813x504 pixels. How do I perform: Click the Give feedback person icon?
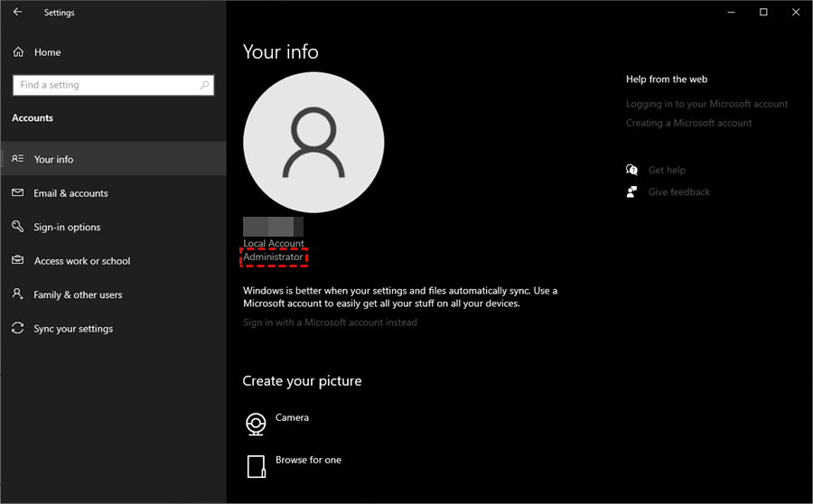[x=632, y=191]
